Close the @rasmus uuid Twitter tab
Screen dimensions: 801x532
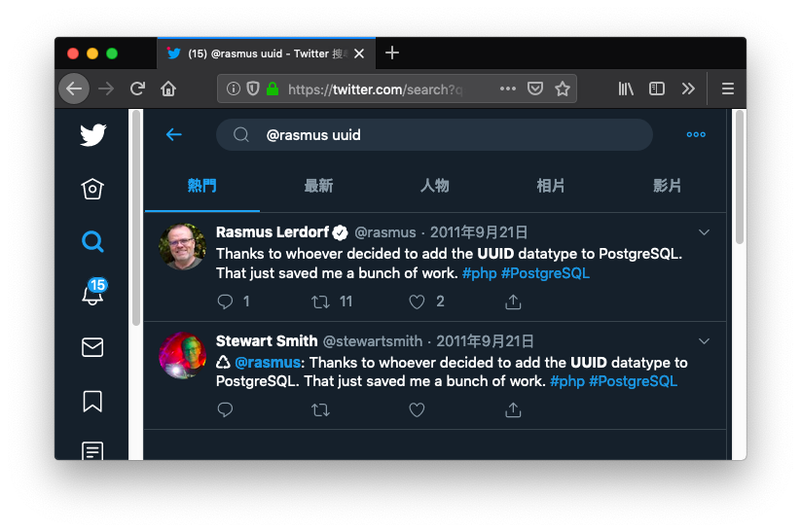tap(359, 53)
